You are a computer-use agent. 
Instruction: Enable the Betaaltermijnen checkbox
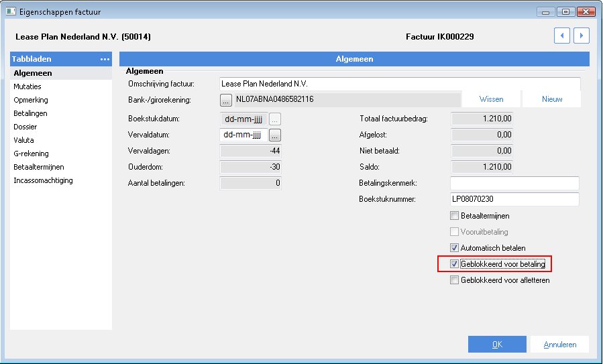point(454,216)
